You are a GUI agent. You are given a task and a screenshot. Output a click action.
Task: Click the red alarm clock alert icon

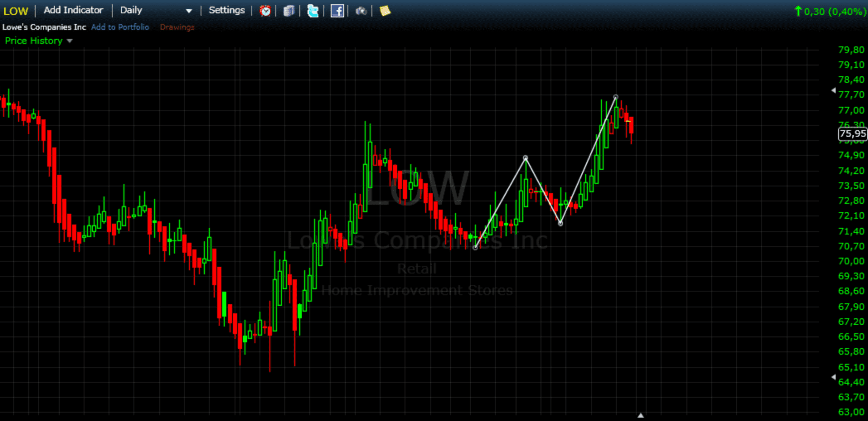265,11
